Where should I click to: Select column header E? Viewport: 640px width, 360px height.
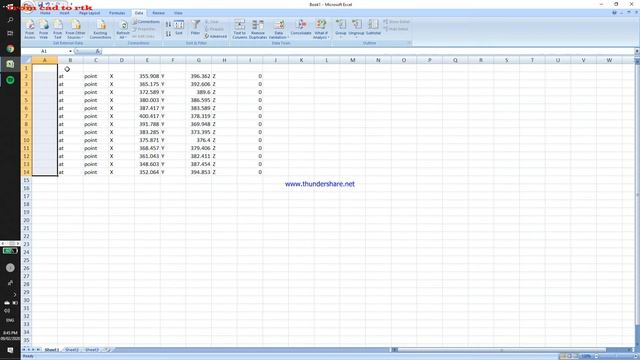pyautogui.click(x=147, y=60)
